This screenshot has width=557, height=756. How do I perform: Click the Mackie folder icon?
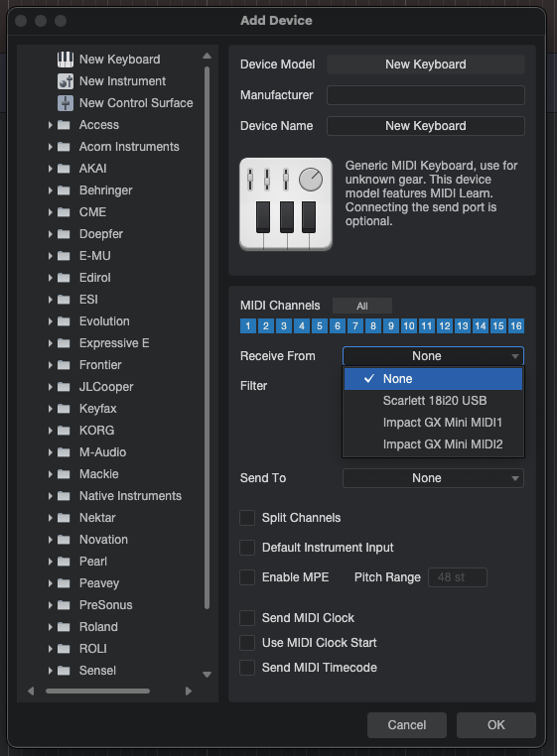click(64, 474)
